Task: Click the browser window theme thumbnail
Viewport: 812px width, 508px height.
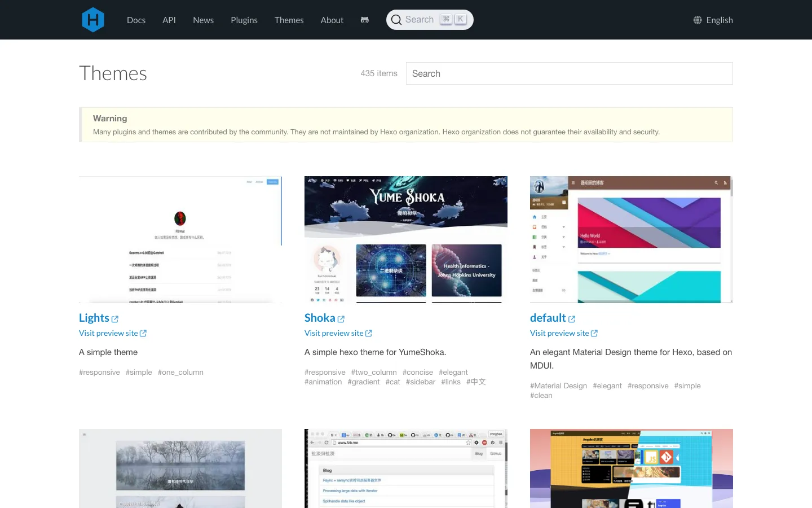Action: pos(406,468)
